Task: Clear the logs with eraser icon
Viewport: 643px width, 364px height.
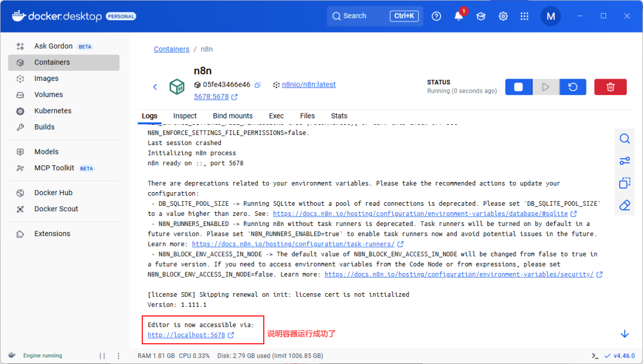Action: point(625,205)
